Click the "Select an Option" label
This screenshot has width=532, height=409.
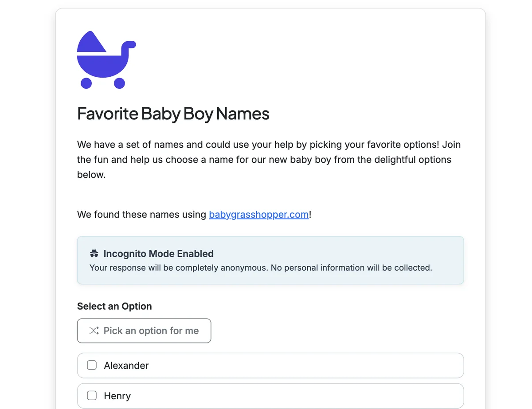coord(114,307)
